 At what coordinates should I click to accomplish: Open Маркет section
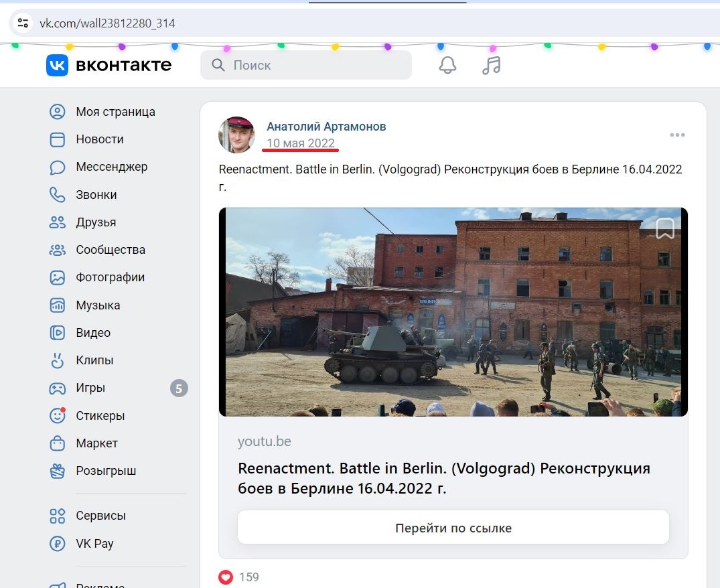pos(97,443)
